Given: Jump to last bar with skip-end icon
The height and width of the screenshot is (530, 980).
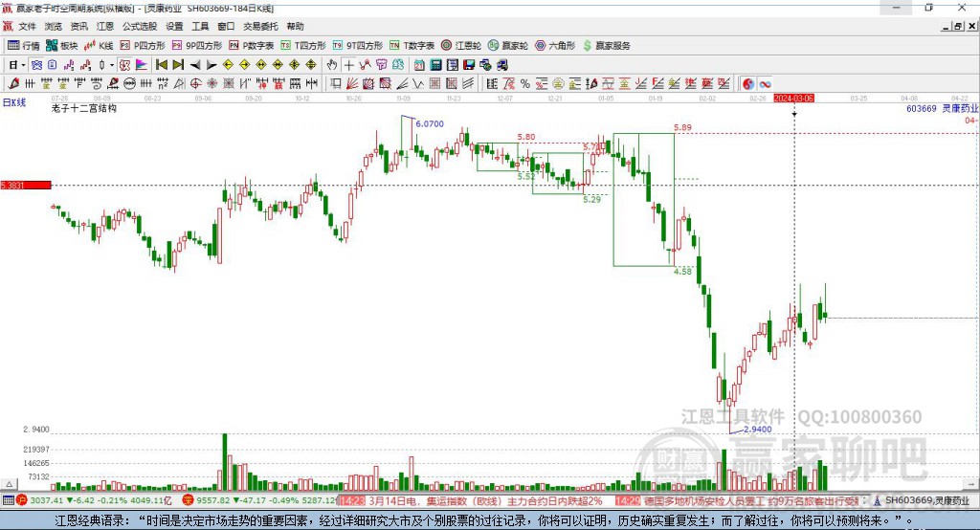Looking at the screenshot, I should (178, 64).
